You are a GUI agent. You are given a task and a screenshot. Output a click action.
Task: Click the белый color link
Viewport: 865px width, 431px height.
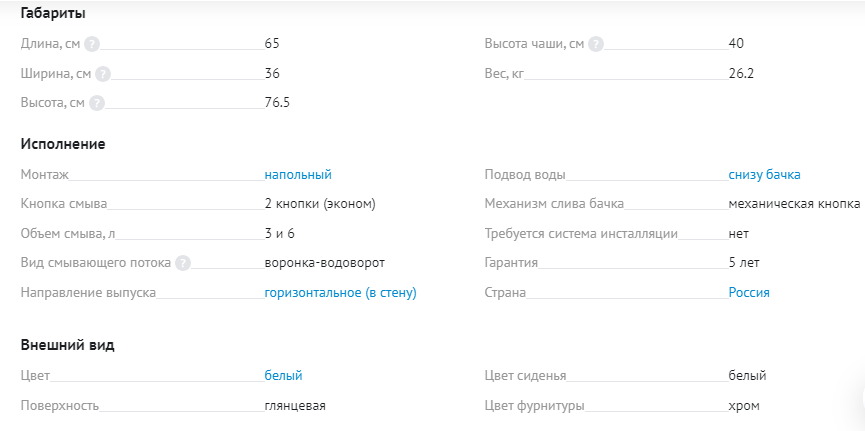pos(283,376)
